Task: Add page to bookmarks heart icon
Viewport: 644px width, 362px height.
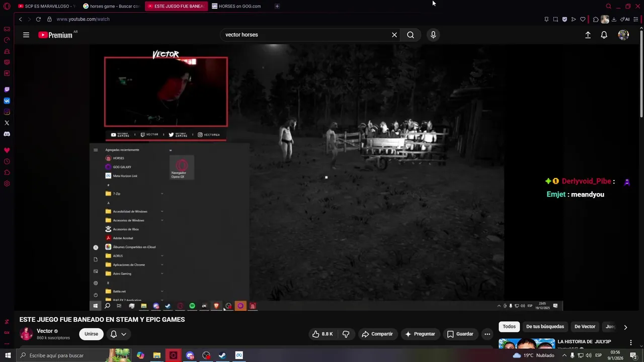Action: (x=583, y=19)
